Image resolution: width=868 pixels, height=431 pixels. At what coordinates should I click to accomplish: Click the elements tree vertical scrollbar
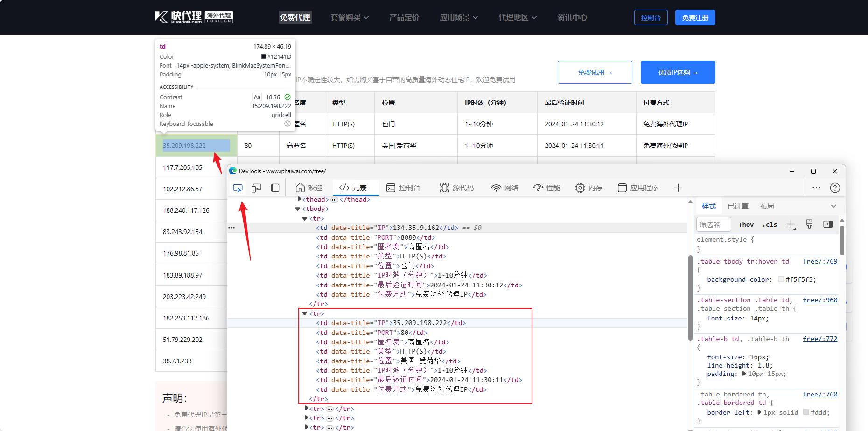coord(690,298)
